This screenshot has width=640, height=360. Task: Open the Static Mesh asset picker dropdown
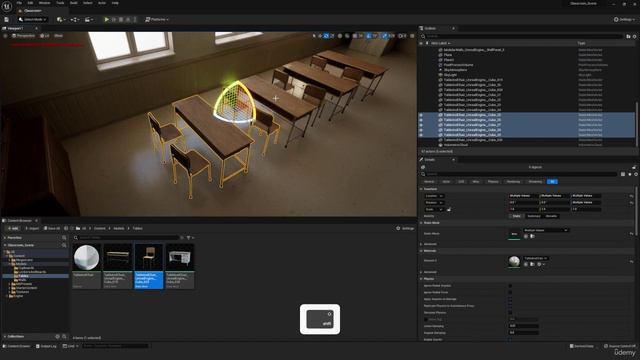pos(546,230)
